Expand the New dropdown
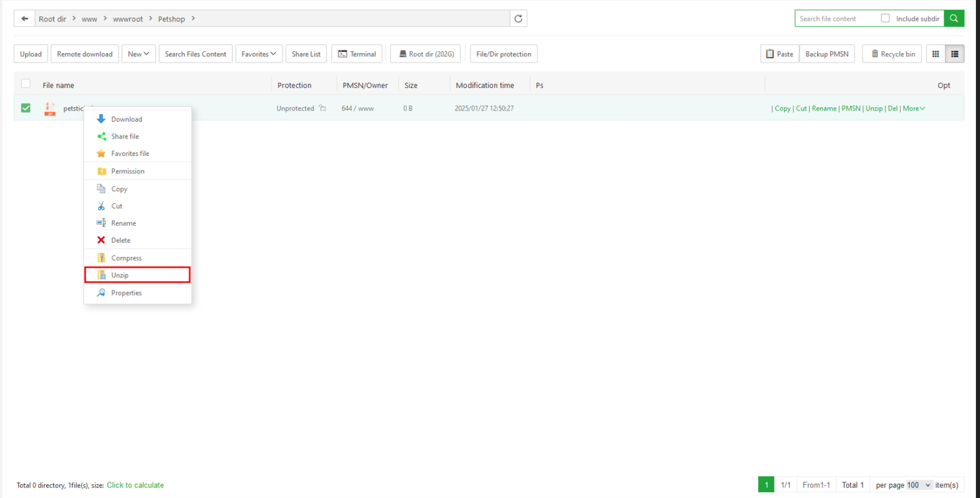Screen dimensions: 980x498 coord(138,54)
